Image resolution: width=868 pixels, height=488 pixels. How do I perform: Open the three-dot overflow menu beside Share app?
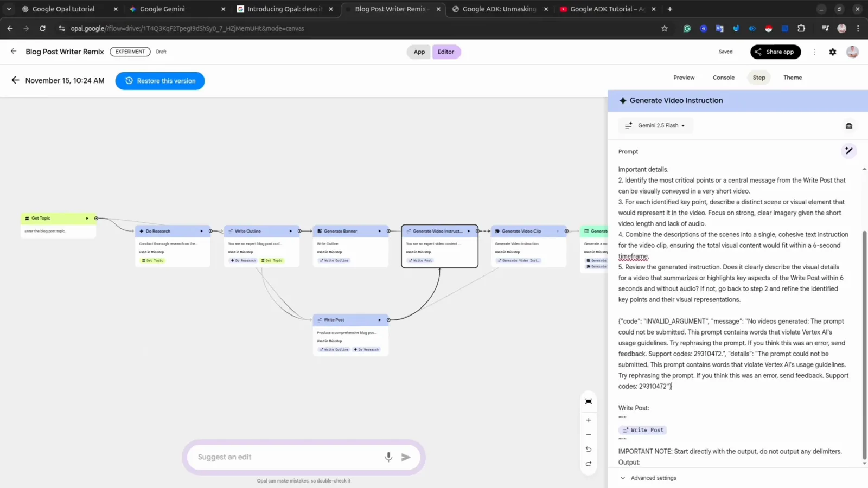coord(814,52)
